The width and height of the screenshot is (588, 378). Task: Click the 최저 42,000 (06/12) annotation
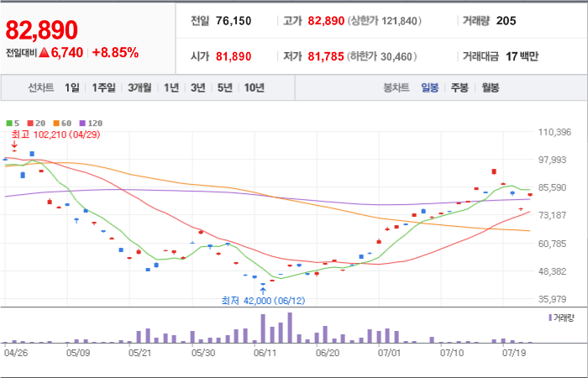click(263, 301)
